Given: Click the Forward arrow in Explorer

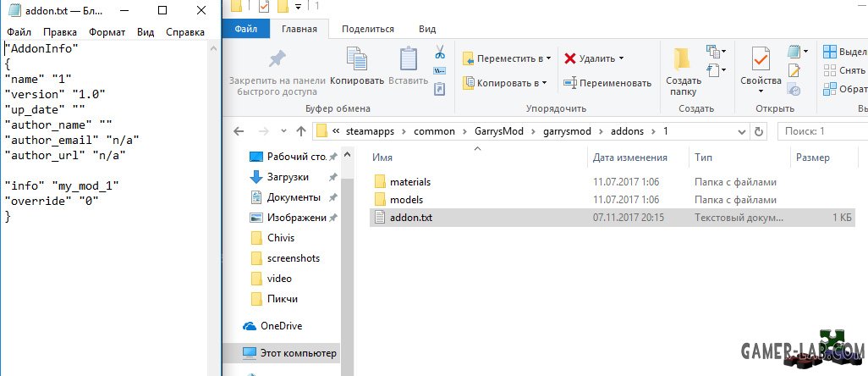Looking at the screenshot, I should tap(263, 131).
